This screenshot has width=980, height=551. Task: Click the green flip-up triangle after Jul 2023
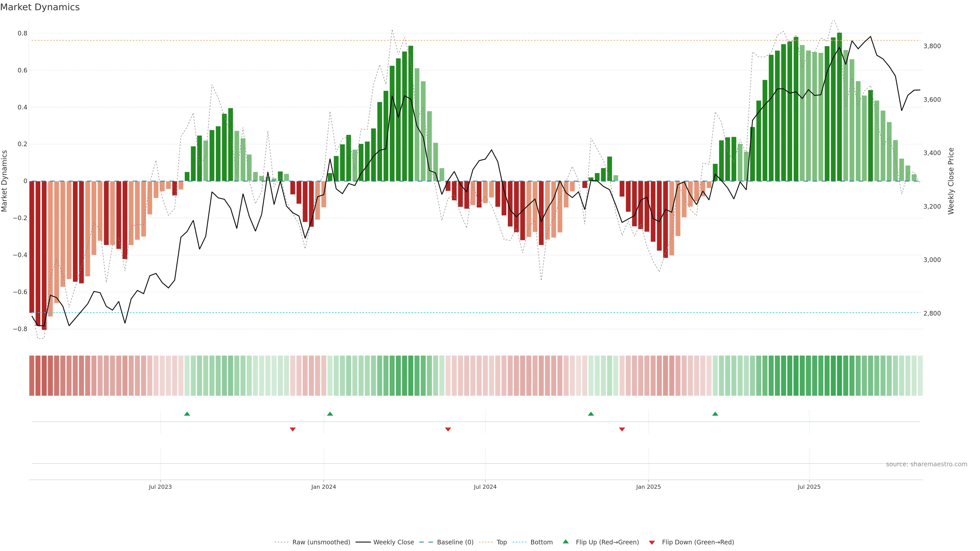187,414
